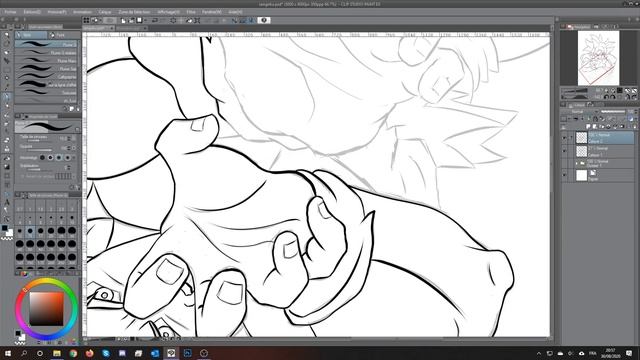
Task: Select the Gradient tool
Action: pos(7,167)
